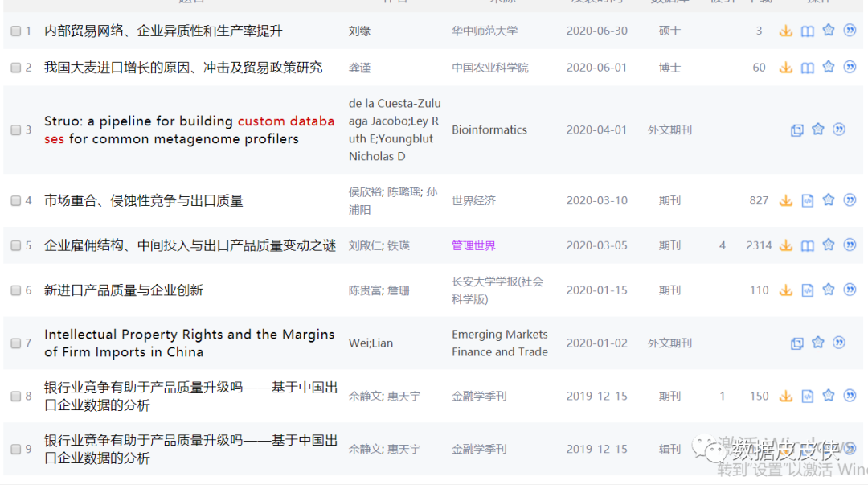Tick checkbox for result 7 Intellectual Property
Screen dimensions: 868x489
[x=16, y=343]
